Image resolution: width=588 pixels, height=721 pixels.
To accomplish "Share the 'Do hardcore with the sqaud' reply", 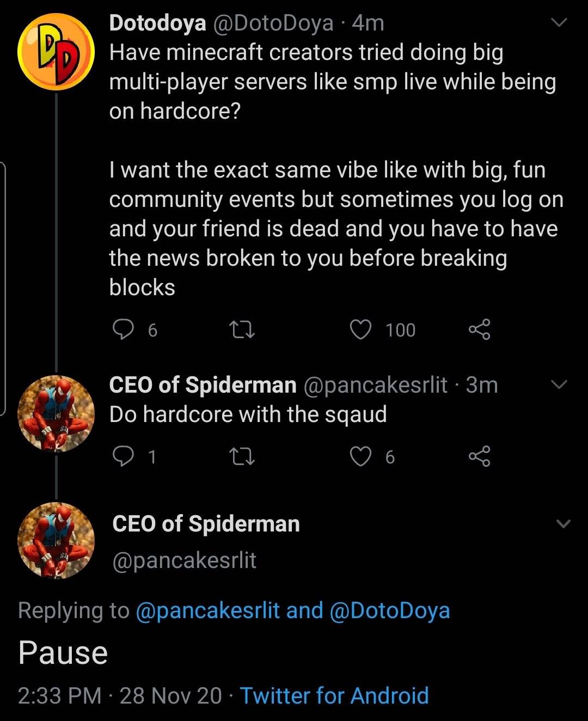I will pyautogui.click(x=479, y=456).
